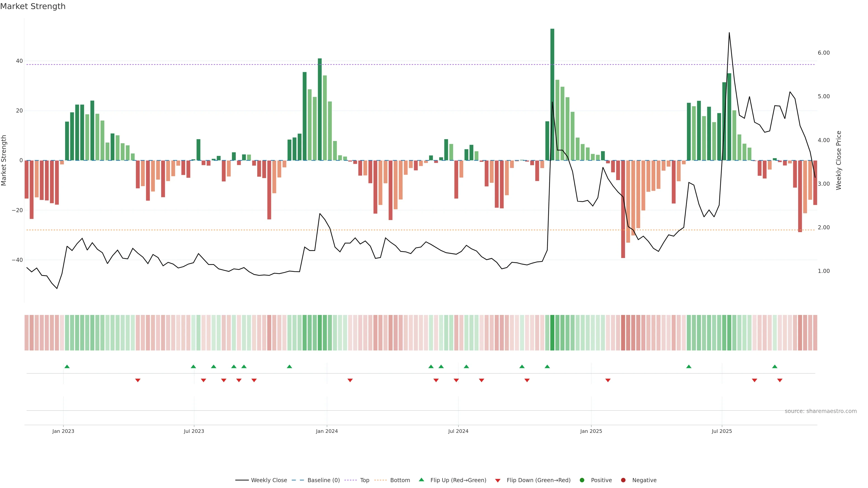Click the black Weekly Close line swatch

242,480
